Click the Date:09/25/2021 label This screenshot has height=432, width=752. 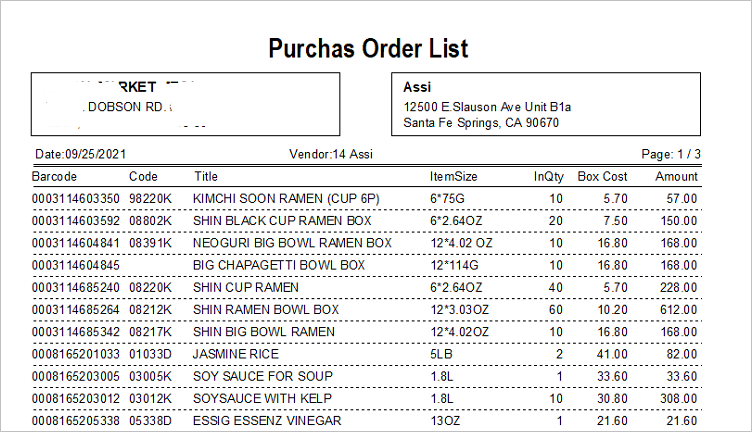83,156
